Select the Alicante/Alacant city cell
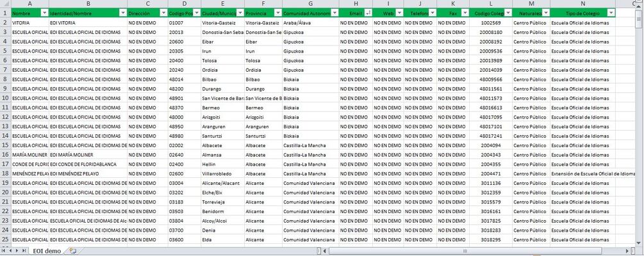The width and height of the screenshot is (644, 256). click(222, 183)
